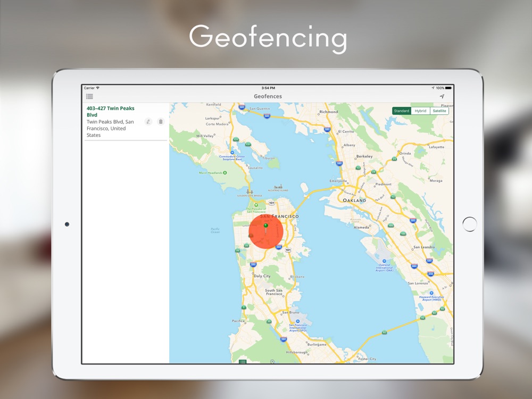Image resolution: width=532 pixels, height=399 pixels.
Task: Tap the Golden Gate Bridge landmark icon
Action: tap(250, 192)
